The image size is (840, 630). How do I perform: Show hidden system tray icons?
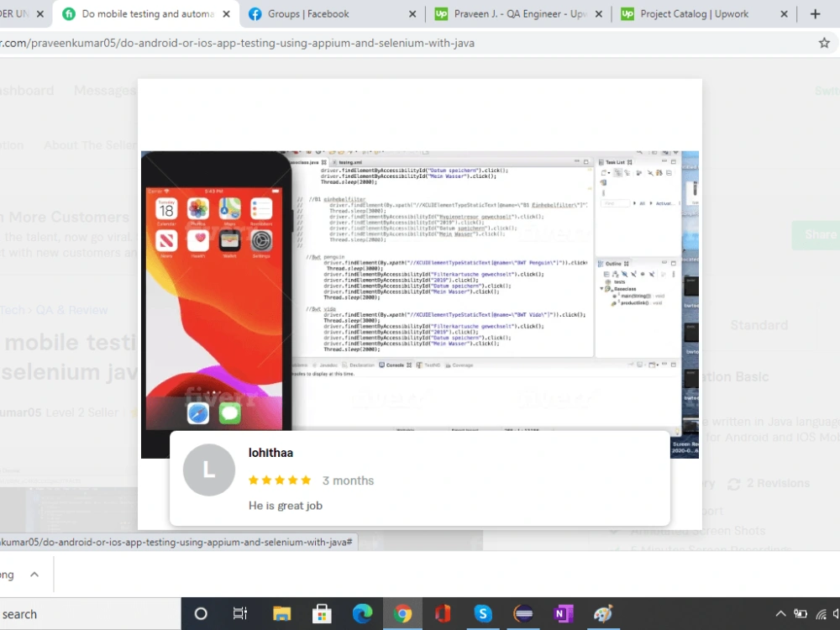(x=780, y=614)
